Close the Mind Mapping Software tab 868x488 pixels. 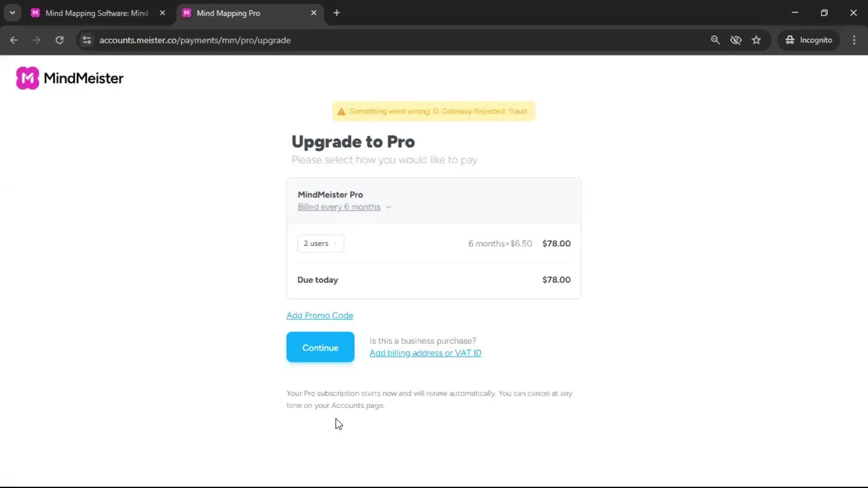(x=162, y=13)
